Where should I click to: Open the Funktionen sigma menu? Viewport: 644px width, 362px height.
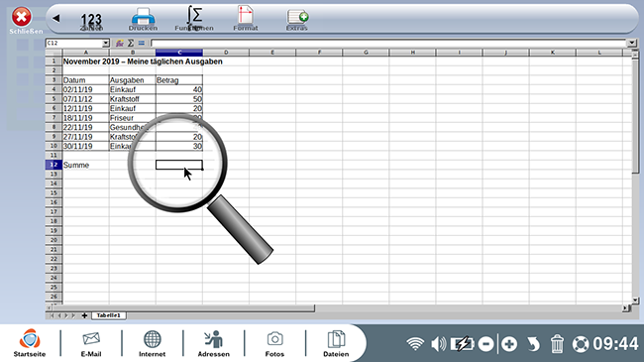click(194, 19)
